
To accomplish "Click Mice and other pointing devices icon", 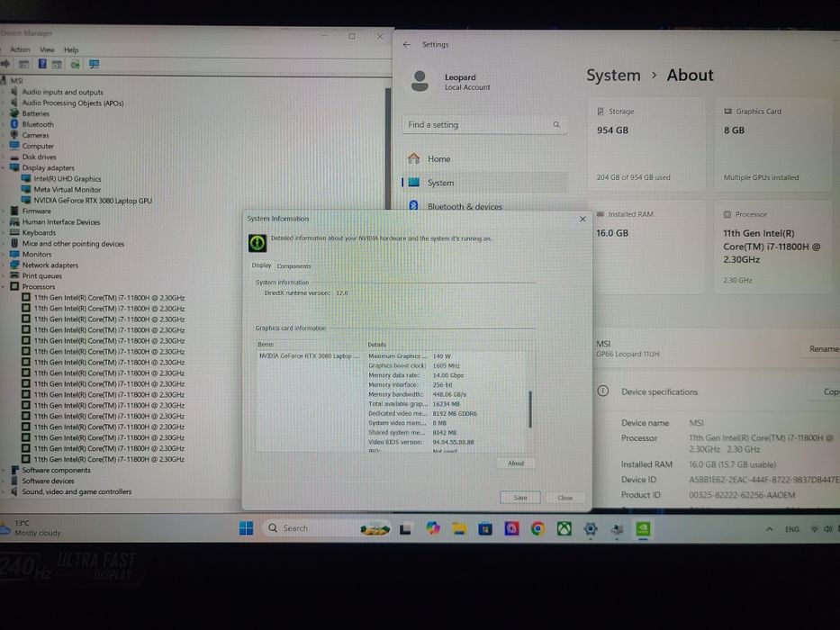I will [14, 243].
